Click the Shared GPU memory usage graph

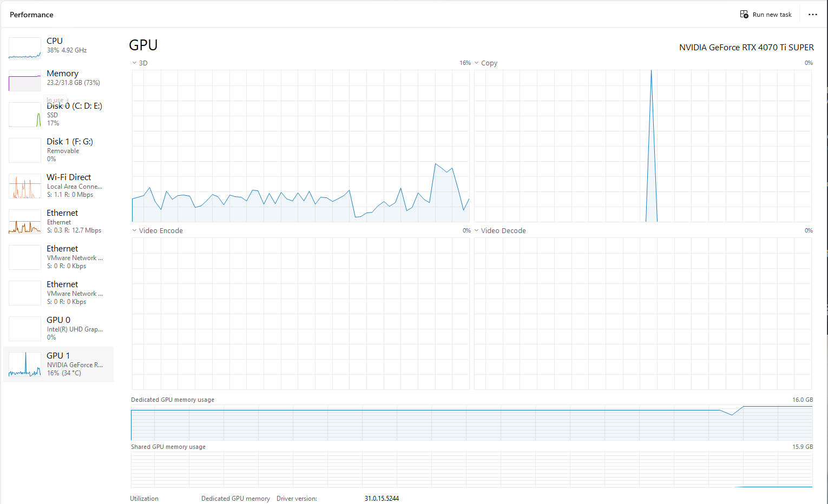471,469
